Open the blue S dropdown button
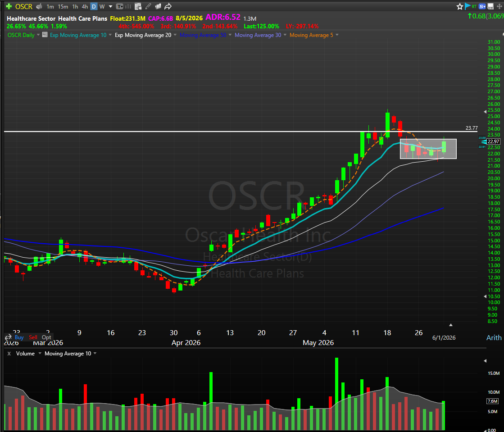The width and height of the screenshot is (504, 432). pos(482,6)
